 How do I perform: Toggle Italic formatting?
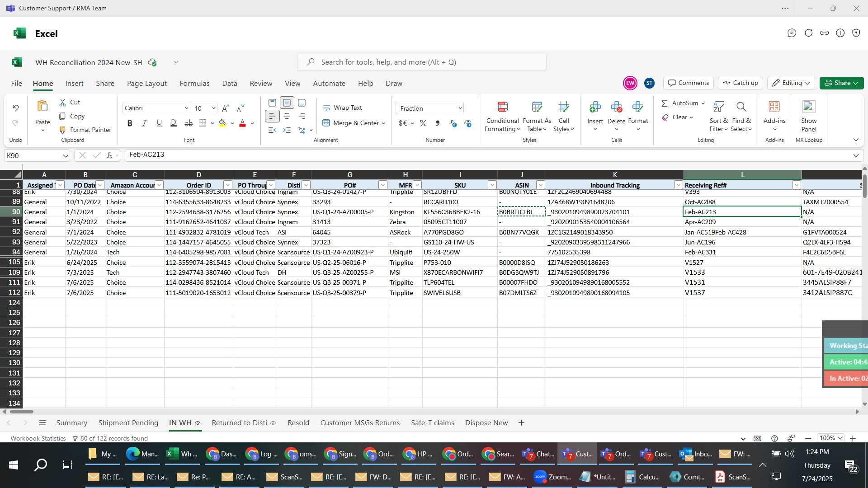[144, 123]
